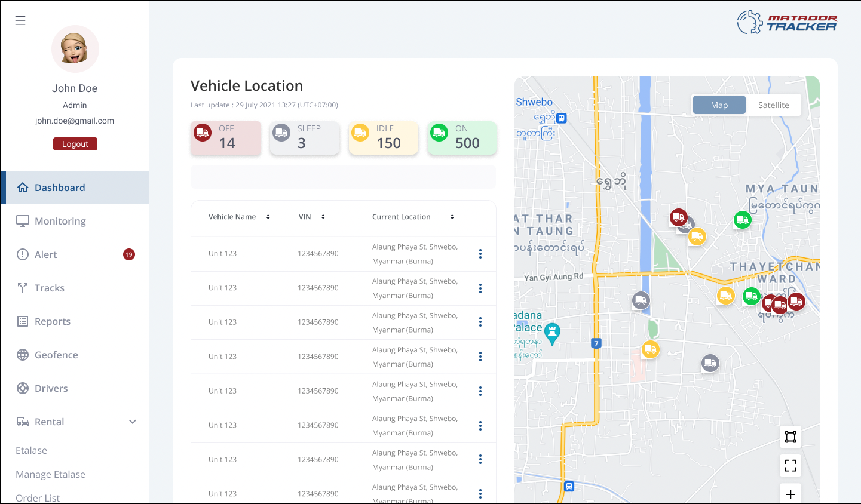
Task: Filter vehicles by OFF status card
Action: tap(226, 138)
